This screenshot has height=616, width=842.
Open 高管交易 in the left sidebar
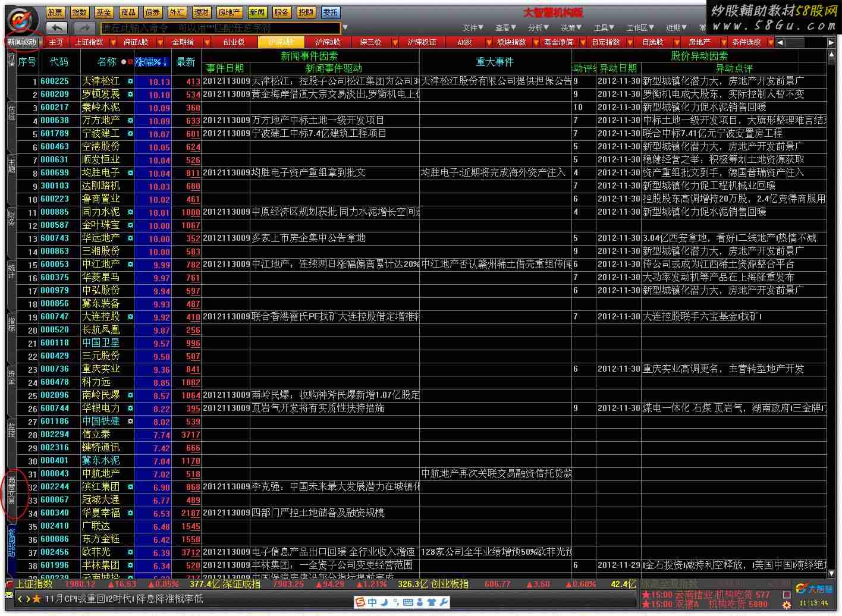point(11,491)
